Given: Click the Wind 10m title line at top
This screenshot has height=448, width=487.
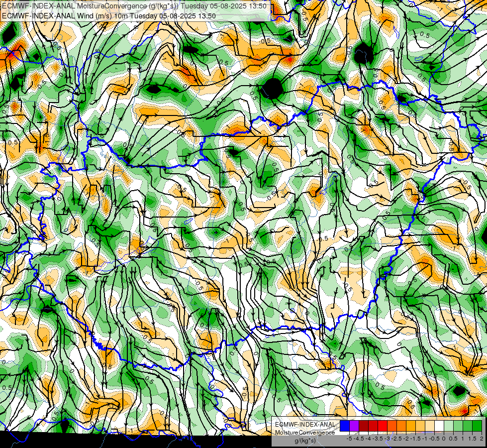Looking at the screenshot, I should pos(109,16).
